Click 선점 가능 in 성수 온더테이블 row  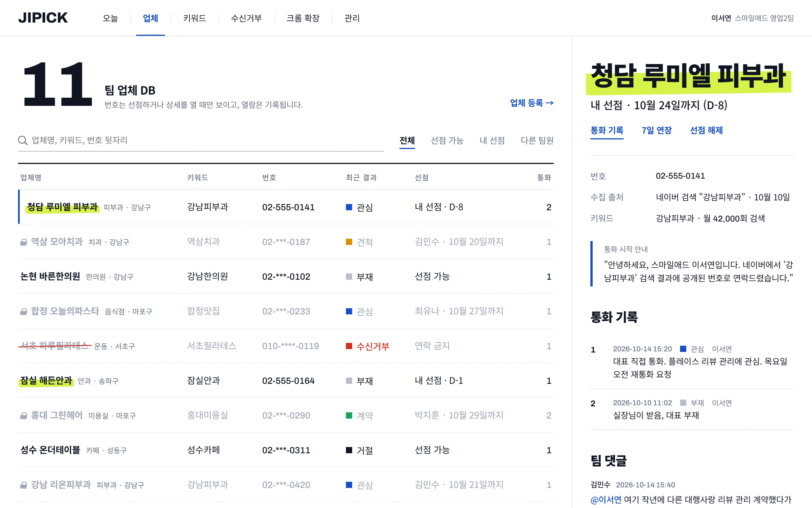[432, 450]
